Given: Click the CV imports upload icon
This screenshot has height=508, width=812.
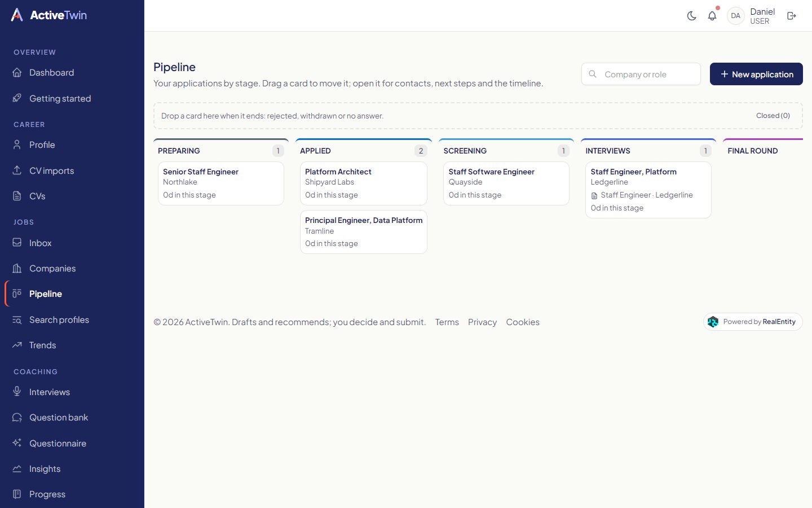Looking at the screenshot, I should click(17, 170).
